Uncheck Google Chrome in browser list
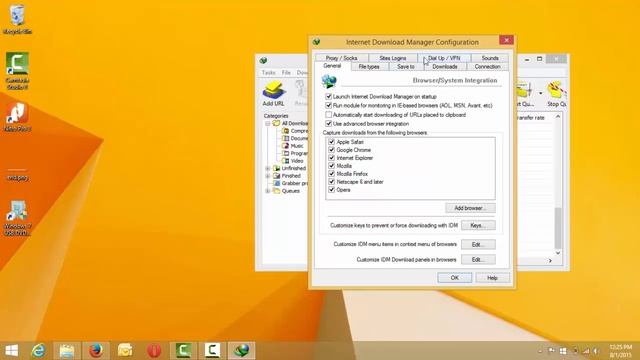 331,150
